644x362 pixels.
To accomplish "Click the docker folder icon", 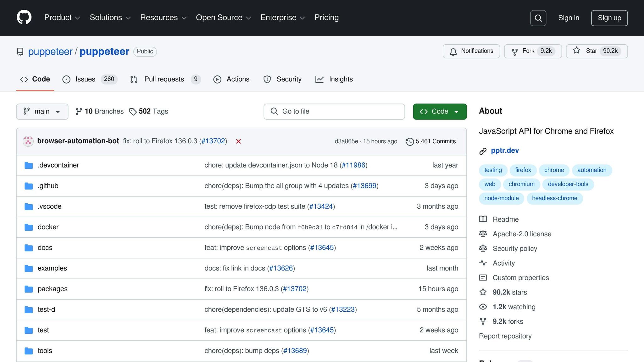I will 29,227.
